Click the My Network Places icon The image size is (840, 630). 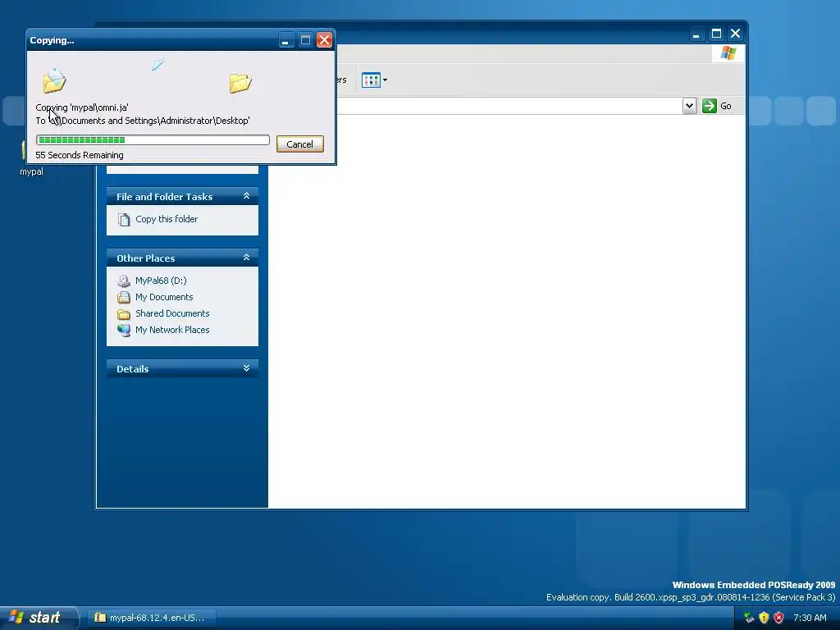click(x=124, y=330)
